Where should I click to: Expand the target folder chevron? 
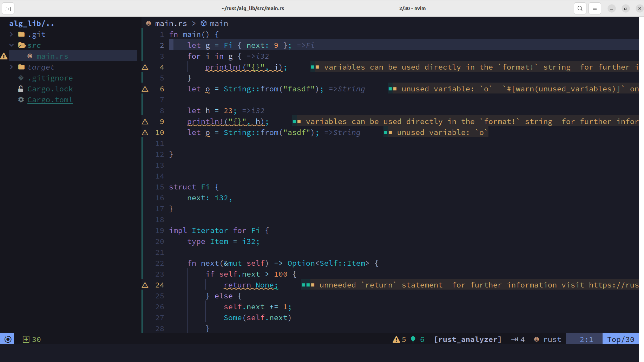click(x=11, y=67)
